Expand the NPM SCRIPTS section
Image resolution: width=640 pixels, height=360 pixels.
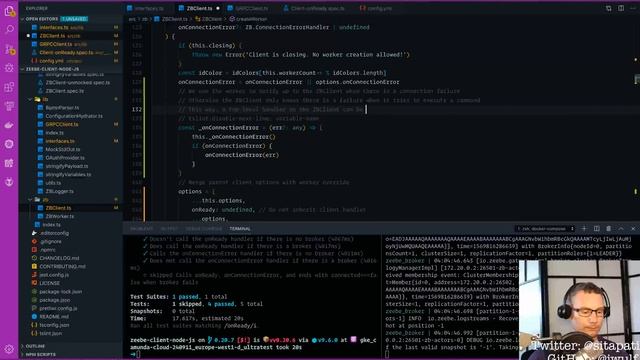[40, 354]
